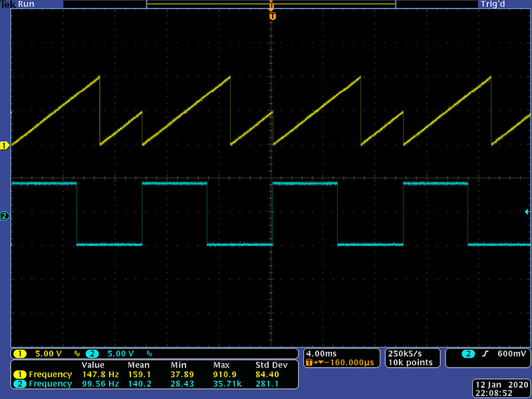Select the 4.00ms horizontal scale readout
This screenshot has width=532, height=399.
(x=321, y=353)
